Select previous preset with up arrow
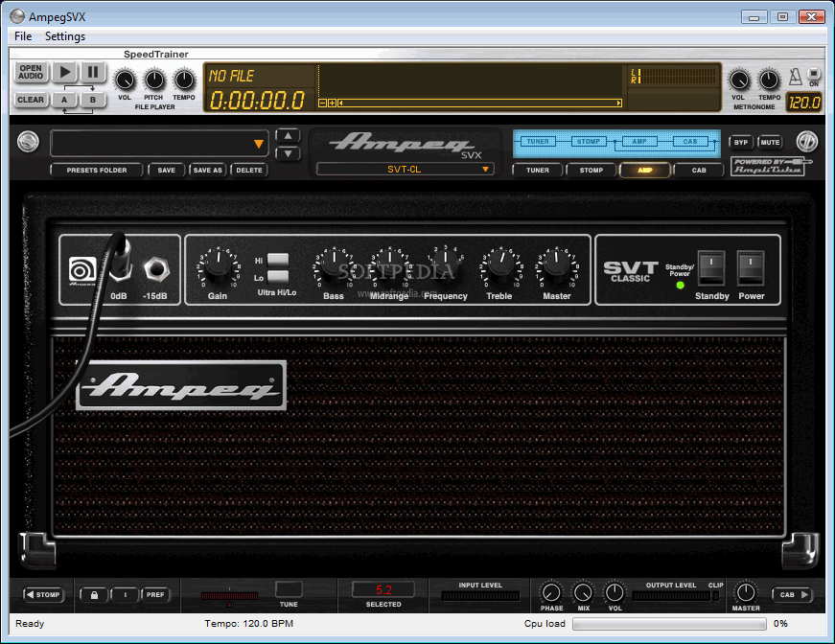The height and width of the screenshot is (644, 835). click(x=288, y=136)
